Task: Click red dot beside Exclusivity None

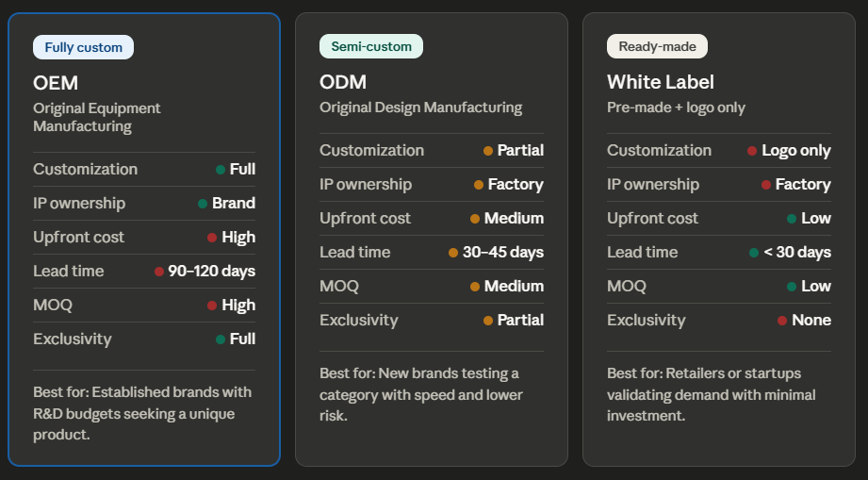Action: coord(782,321)
